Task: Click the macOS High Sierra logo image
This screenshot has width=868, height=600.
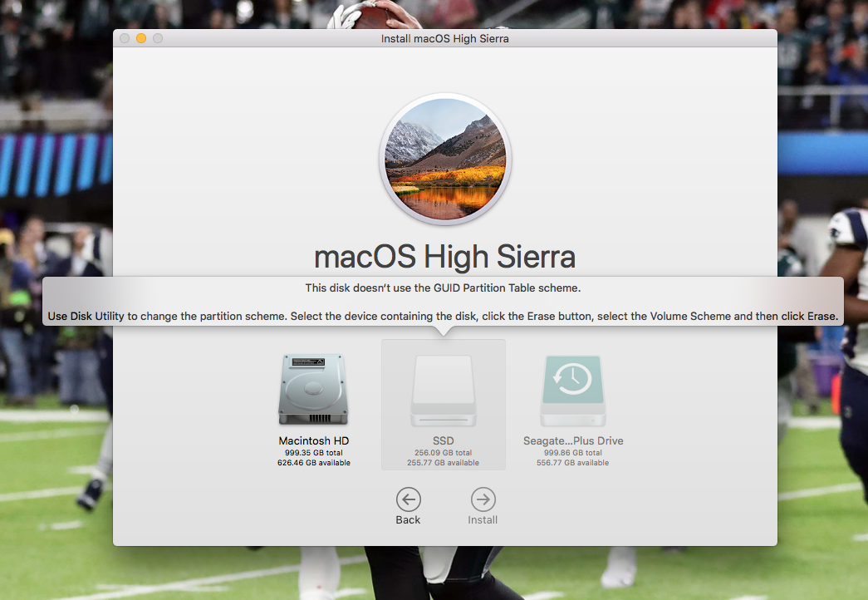Action: pyautogui.click(x=445, y=160)
